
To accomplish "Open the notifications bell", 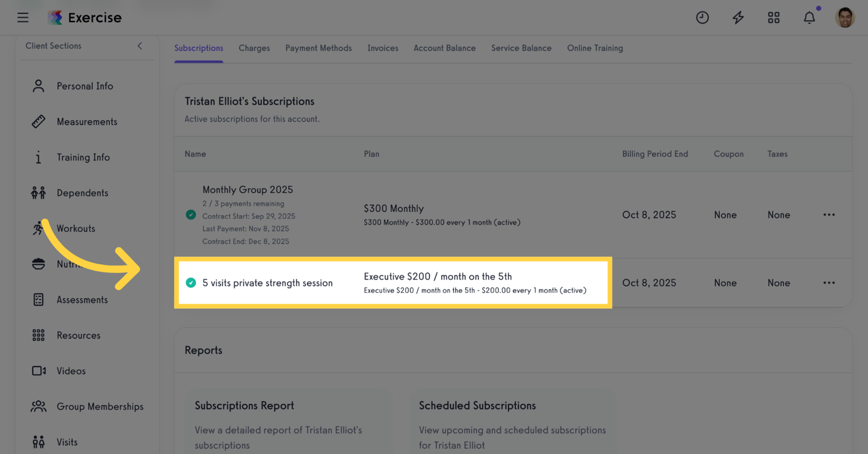I will point(809,18).
